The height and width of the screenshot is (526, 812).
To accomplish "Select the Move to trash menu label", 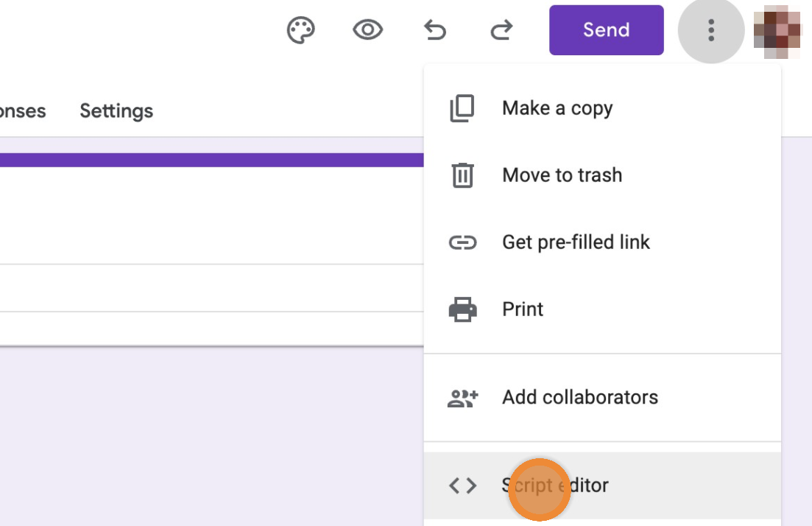I will tap(562, 175).
